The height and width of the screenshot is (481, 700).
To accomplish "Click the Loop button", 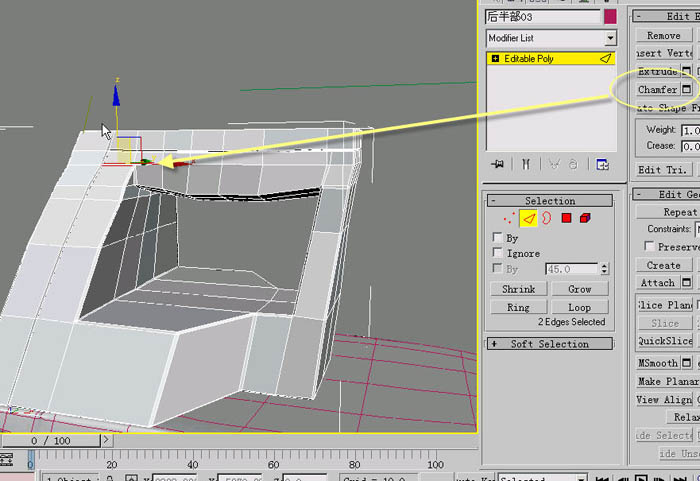I will (579, 307).
